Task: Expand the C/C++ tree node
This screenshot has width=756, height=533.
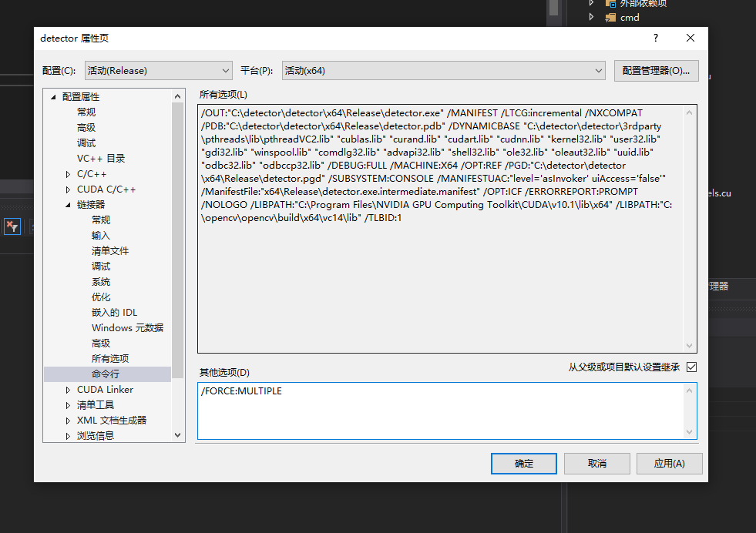Action: 68,174
